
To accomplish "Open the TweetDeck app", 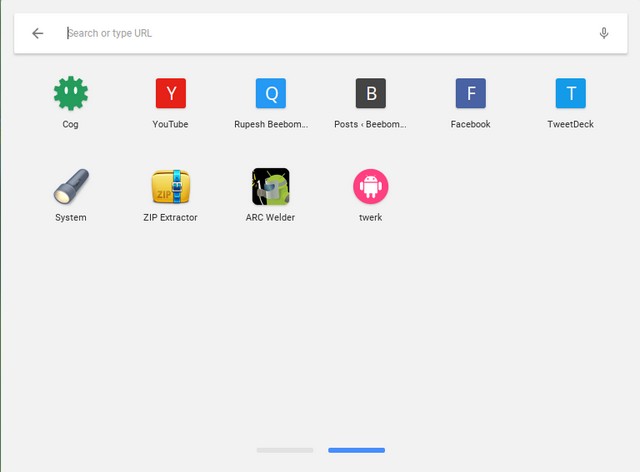I will pyautogui.click(x=571, y=94).
